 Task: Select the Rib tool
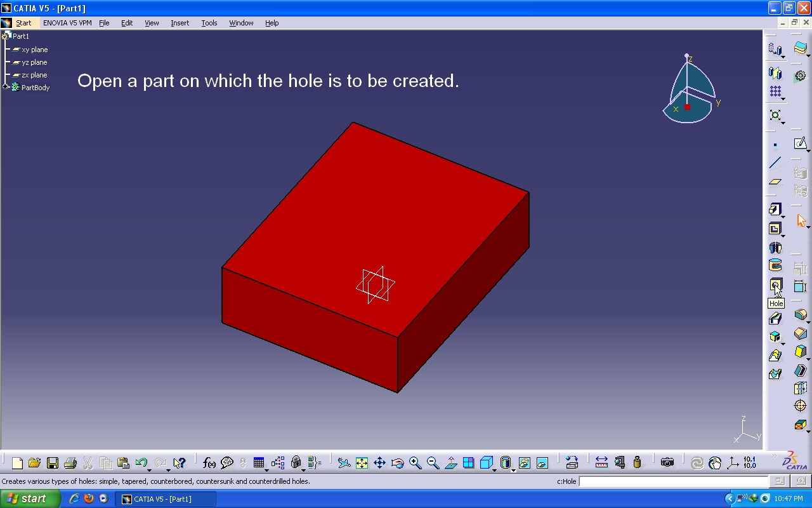coord(775,319)
